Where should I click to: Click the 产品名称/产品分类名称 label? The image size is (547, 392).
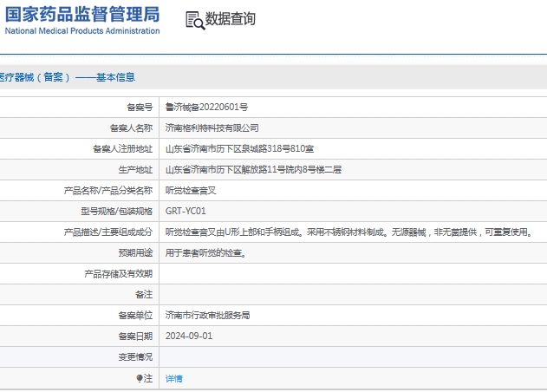click(108, 190)
